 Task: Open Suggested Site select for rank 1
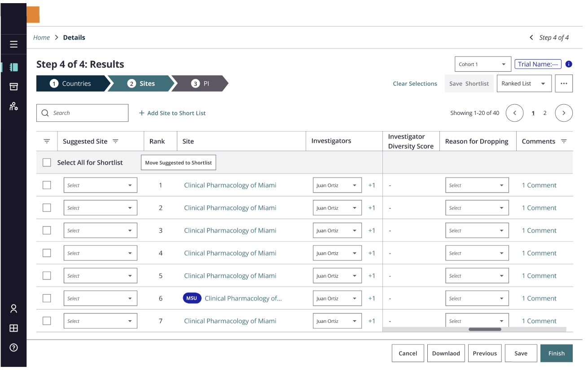pyautogui.click(x=100, y=185)
